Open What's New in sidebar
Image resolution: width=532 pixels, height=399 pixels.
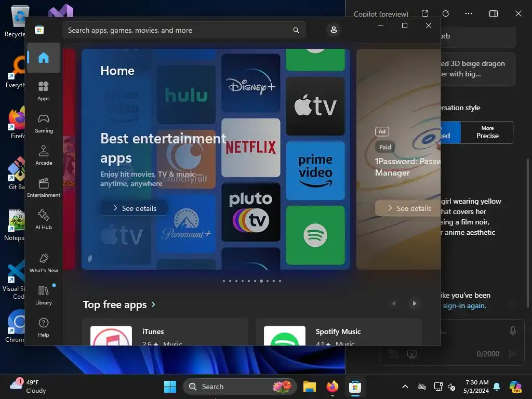click(x=44, y=263)
